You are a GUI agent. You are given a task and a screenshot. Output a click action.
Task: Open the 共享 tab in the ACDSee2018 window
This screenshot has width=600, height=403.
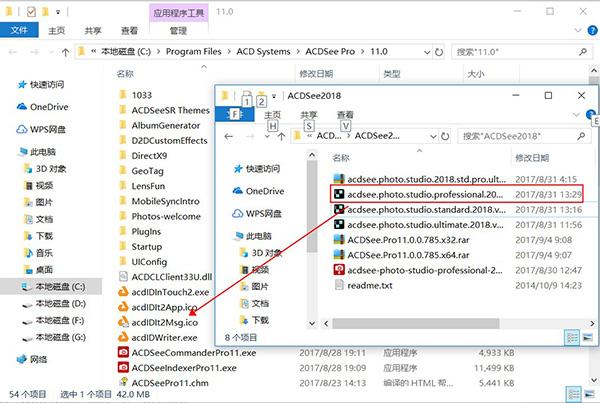click(308, 114)
